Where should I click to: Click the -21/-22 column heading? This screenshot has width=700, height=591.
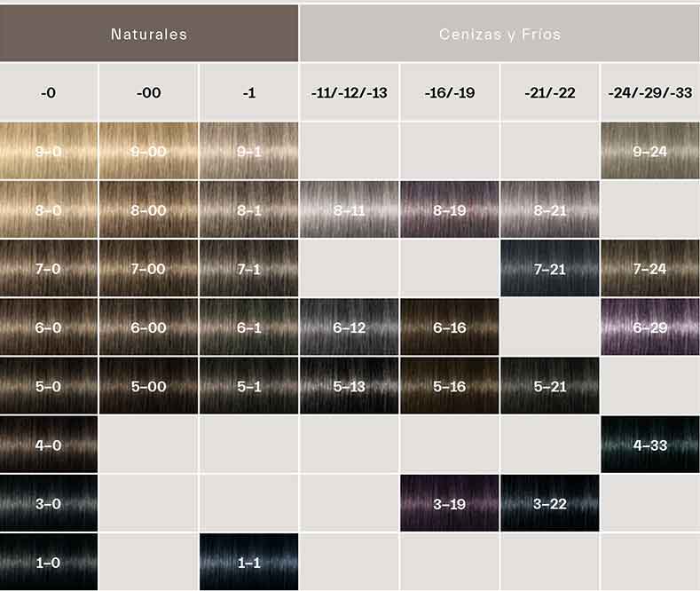click(549, 92)
